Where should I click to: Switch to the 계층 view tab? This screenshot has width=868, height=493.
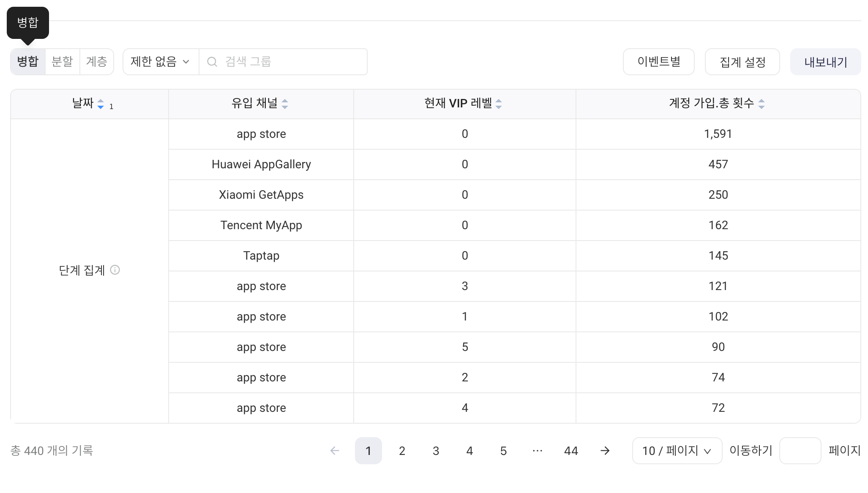click(x=97, y=62)
